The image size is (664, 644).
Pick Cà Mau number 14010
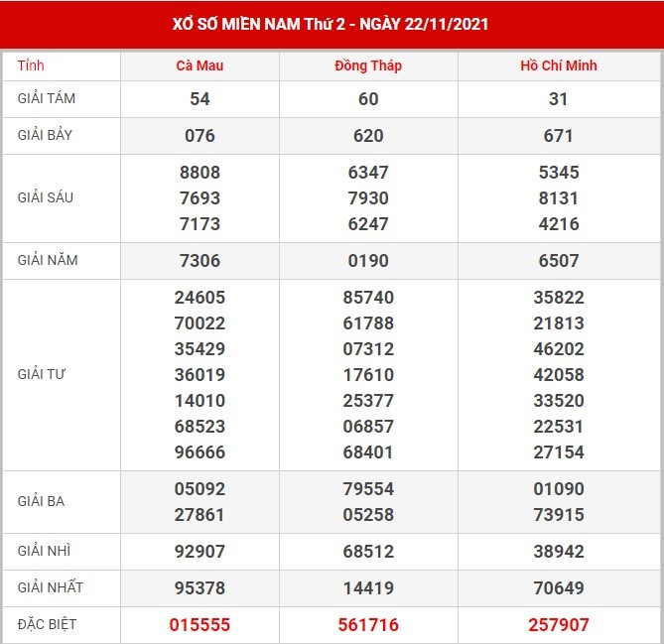199,401
